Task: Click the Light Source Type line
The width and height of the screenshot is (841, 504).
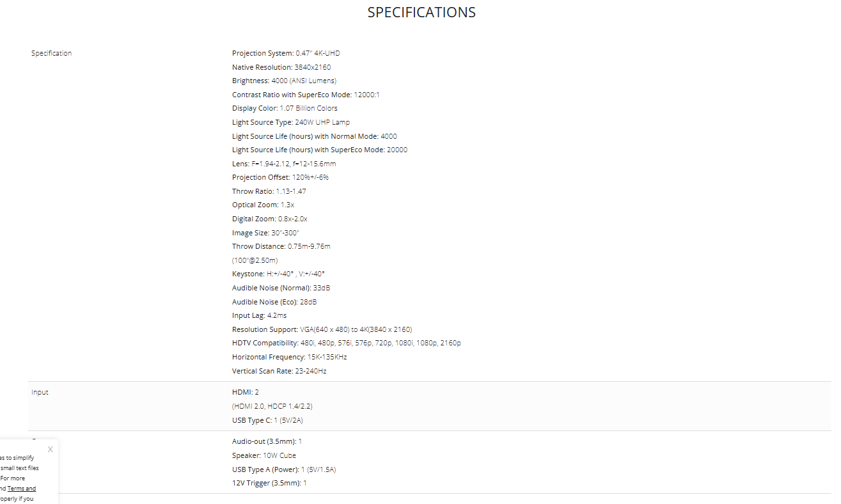Action: pos(291,122)
